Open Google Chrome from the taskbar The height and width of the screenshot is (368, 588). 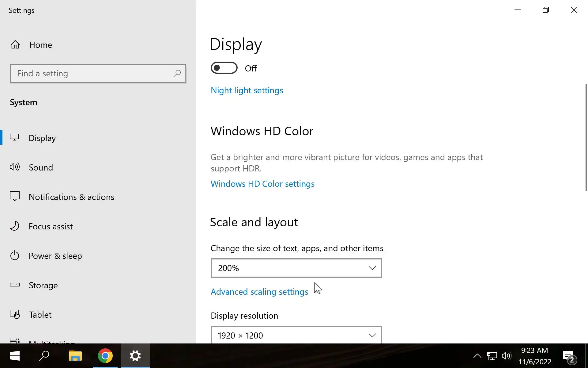click(x=105, y=356)
